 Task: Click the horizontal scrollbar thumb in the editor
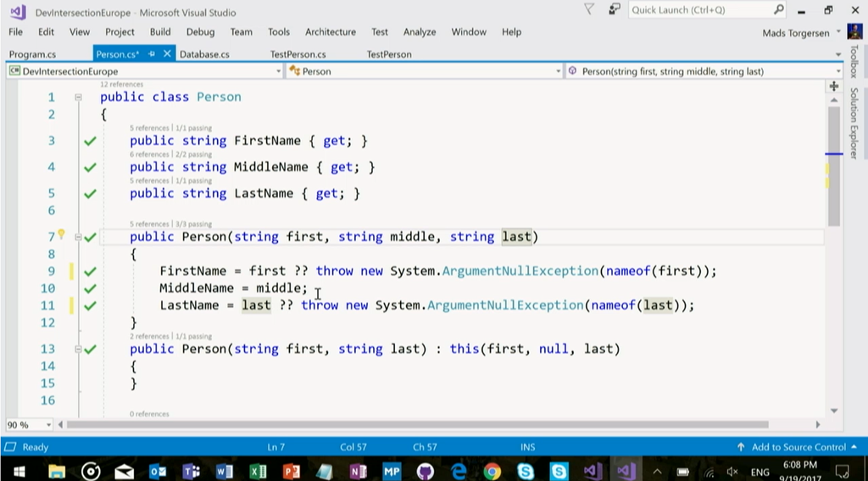click(417, 425)
